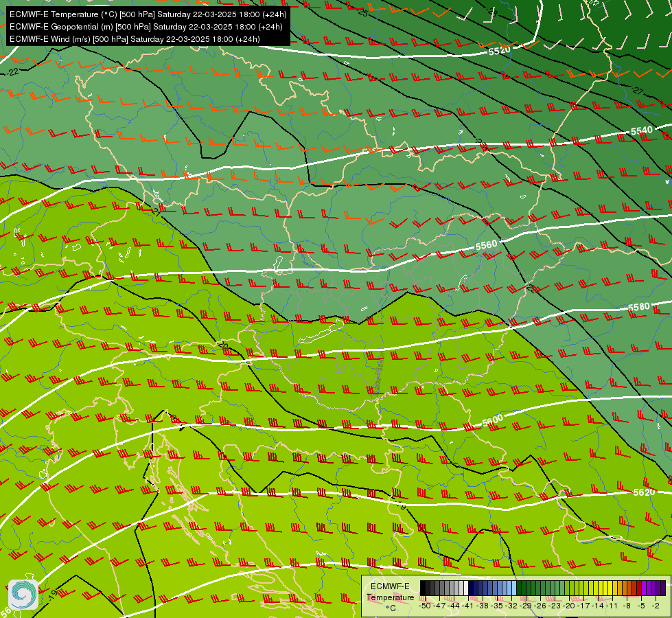This screenshot has width=672, height=618.
Task: Click the legend title ECMWF-E Temperature °C
Action: click(x=391, y=597)
